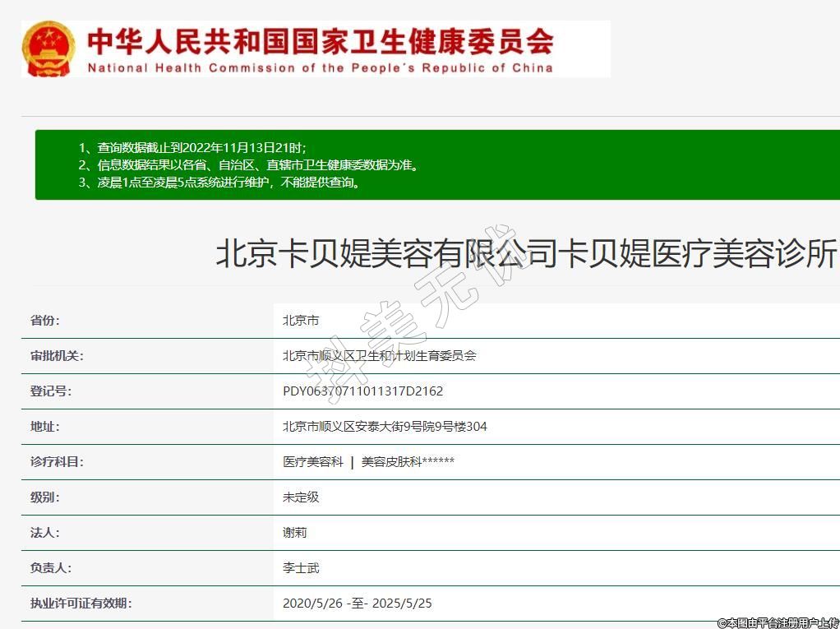Click the clinic name heading 北京卡贝媞美容有限公司

coord(526,253)
